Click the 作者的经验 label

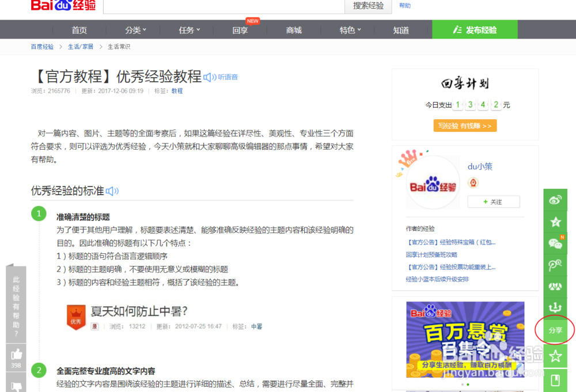420,229
